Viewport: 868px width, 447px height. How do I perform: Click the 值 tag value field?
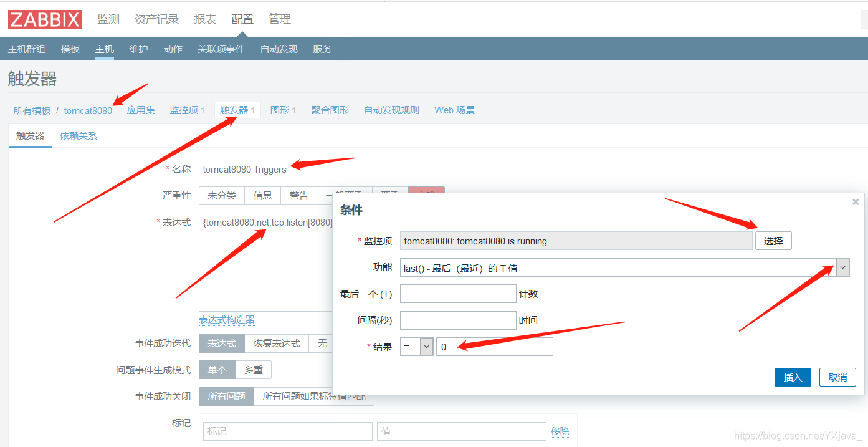tap(462, 431)
